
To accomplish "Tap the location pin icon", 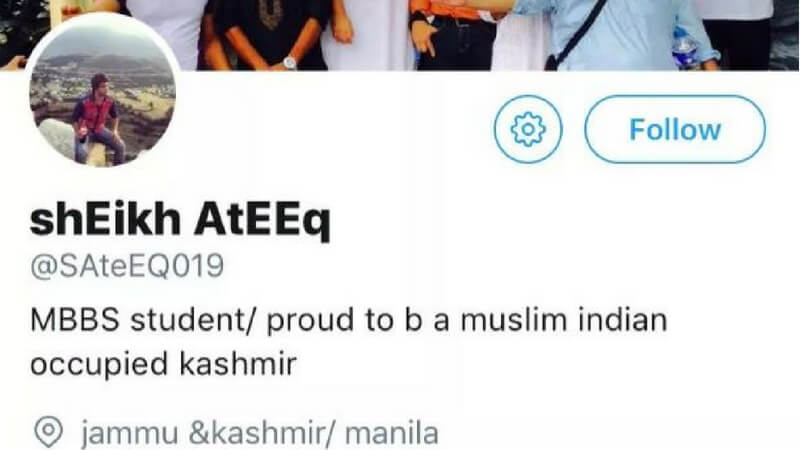I will tap(48, 432).
